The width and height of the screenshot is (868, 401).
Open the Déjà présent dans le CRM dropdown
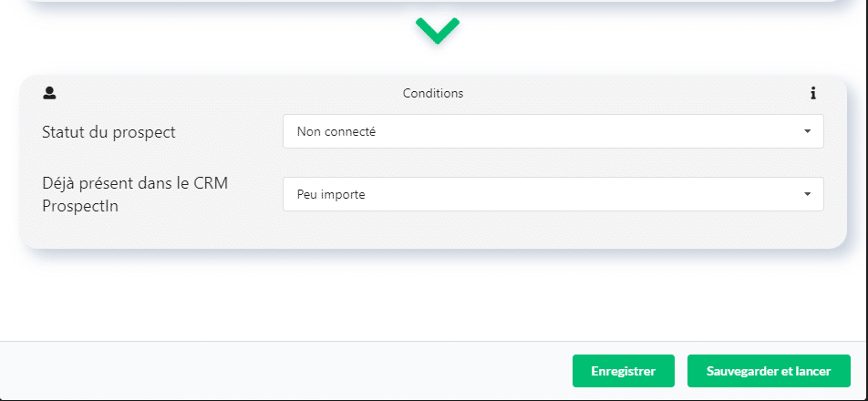click(x=553, y=194)
